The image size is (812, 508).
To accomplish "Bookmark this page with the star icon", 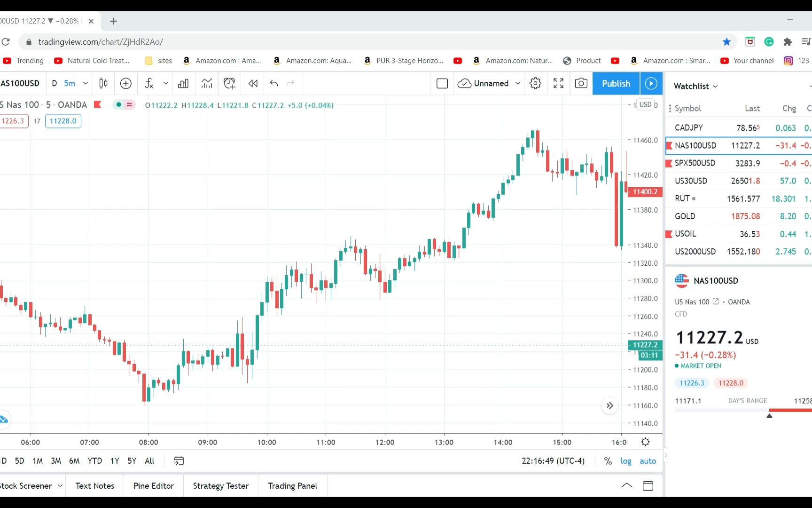I will (726, 42).
